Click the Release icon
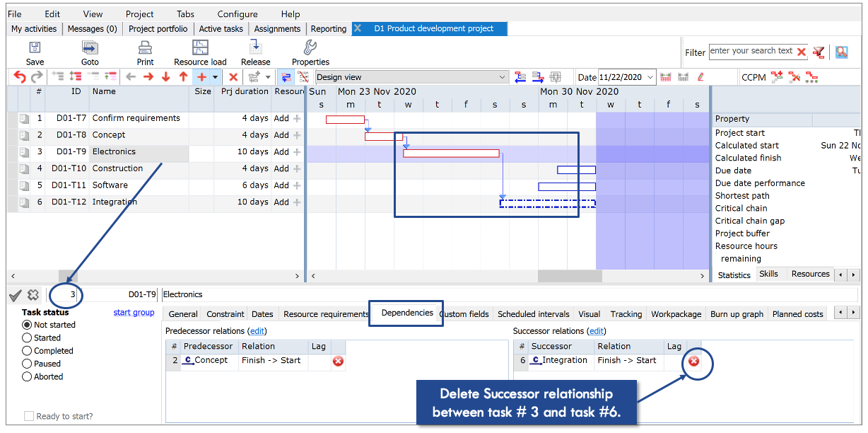This screenshot has width=868, height=433. (256, 48)
